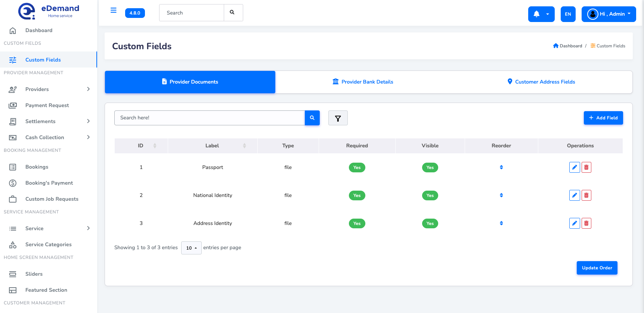This screenshot has height=313, width=644.
Task: Sort table by ID column
Action: coord(141,146)
